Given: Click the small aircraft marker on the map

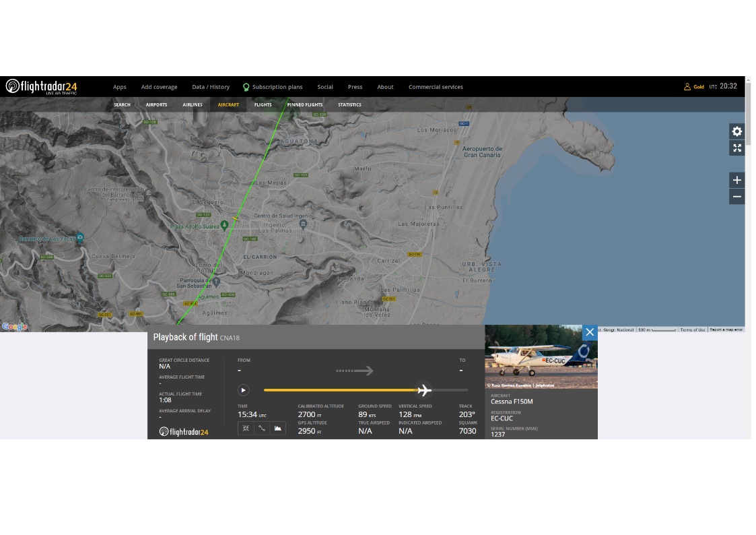Looking at the screenshot, I should coord(236,218).
